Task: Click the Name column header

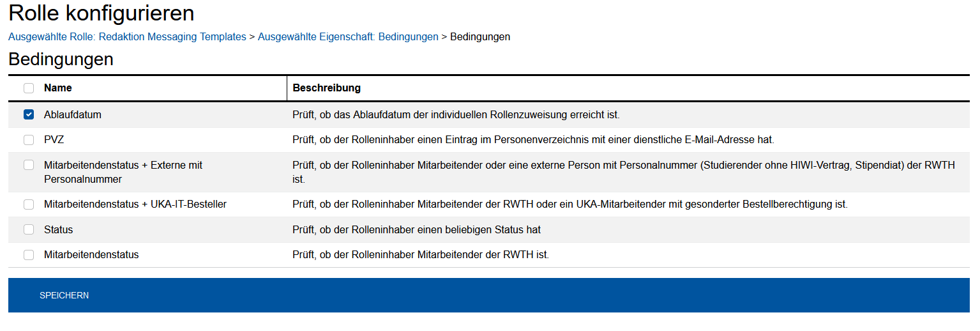Action: 58,88
